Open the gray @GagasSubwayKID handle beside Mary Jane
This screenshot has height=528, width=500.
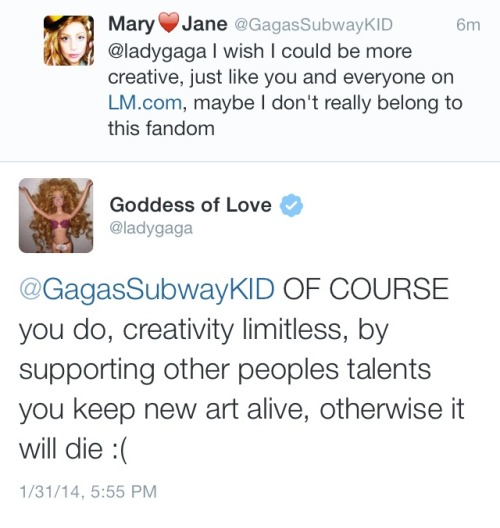(x=313, y=25)
